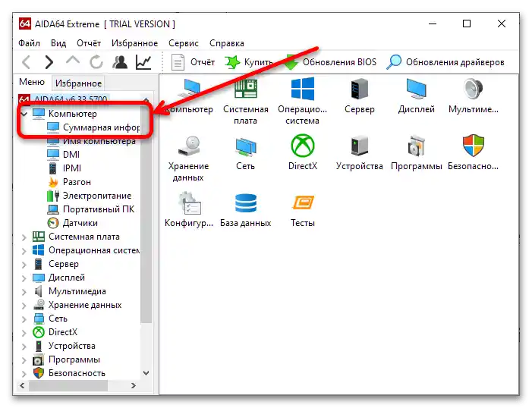The height and width of the screenshot is (408, 532).
Task: Click Обновления драйверов toolbar button
Action: click(x=445, y=62)
